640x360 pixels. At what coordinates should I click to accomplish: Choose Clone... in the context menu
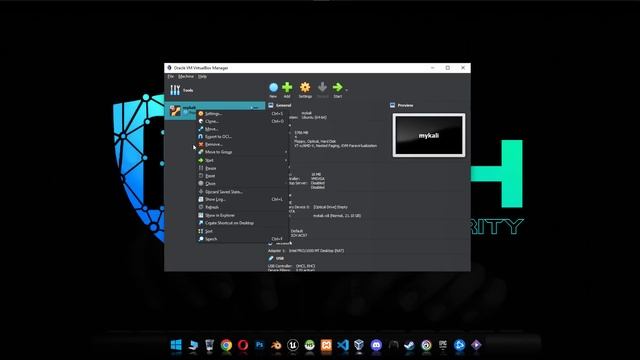coord(242,121)
